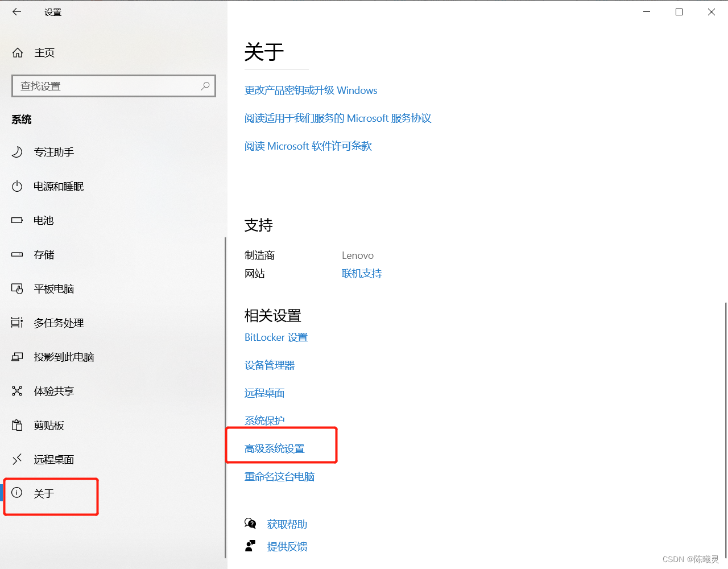Open BitLocker 设置 link
Viewport: 728px width, 569px height.
(x=276, y=337)
